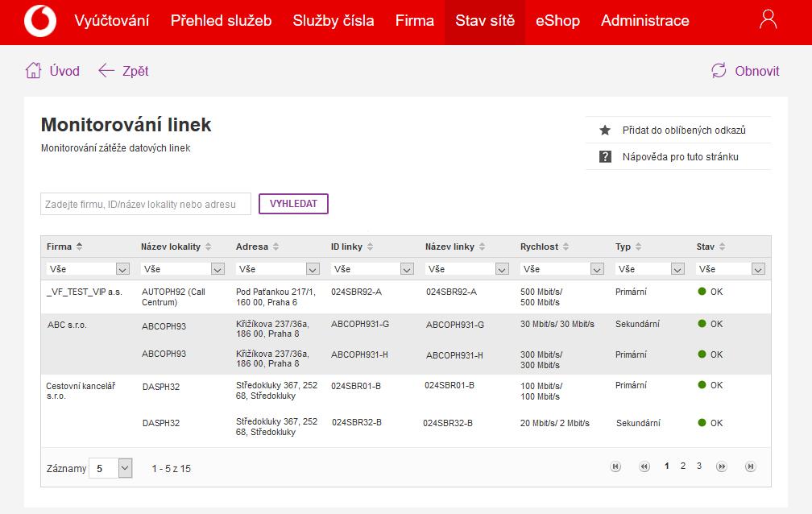This screenshot has width=812, height=514.
Task: Click green status dot for ABCOPH931-G
Action: pyautogui.click(x=702, y=323)
